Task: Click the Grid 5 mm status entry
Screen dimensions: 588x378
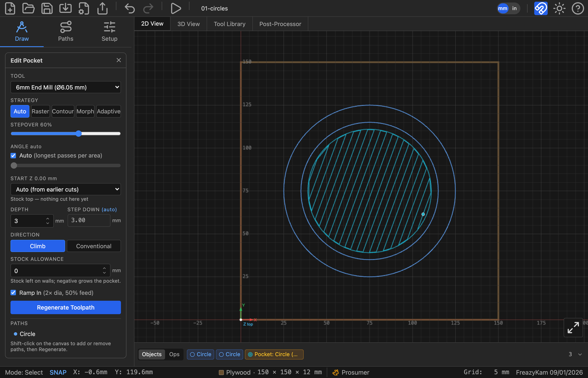Action: tap(486, 372)
